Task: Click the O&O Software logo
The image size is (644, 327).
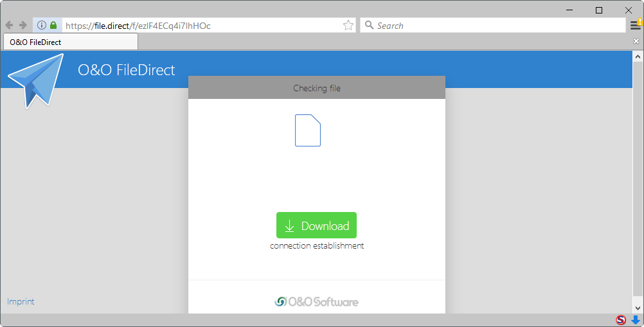Action: point(316,302)
